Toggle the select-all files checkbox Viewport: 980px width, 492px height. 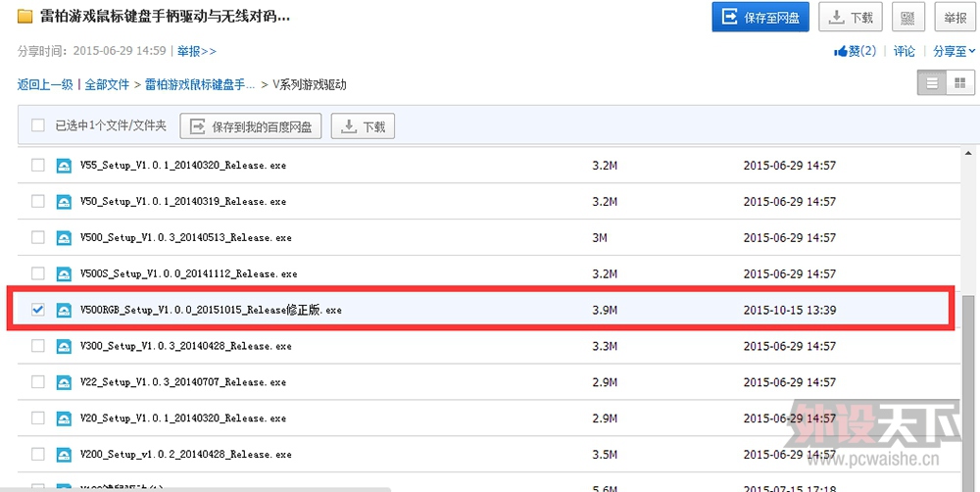coord(38,125)
